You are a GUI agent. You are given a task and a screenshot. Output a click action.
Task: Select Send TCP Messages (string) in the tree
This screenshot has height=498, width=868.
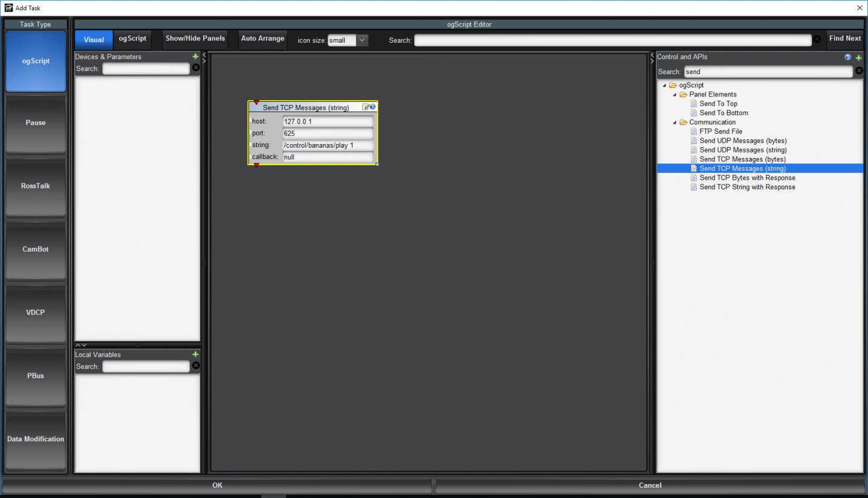click(743, 169)
